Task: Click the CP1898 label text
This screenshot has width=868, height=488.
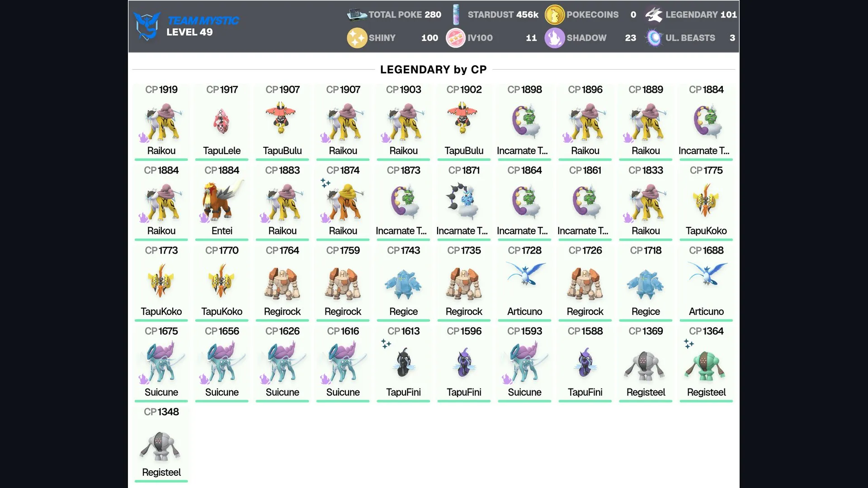Action: click(x=524, y=89)
